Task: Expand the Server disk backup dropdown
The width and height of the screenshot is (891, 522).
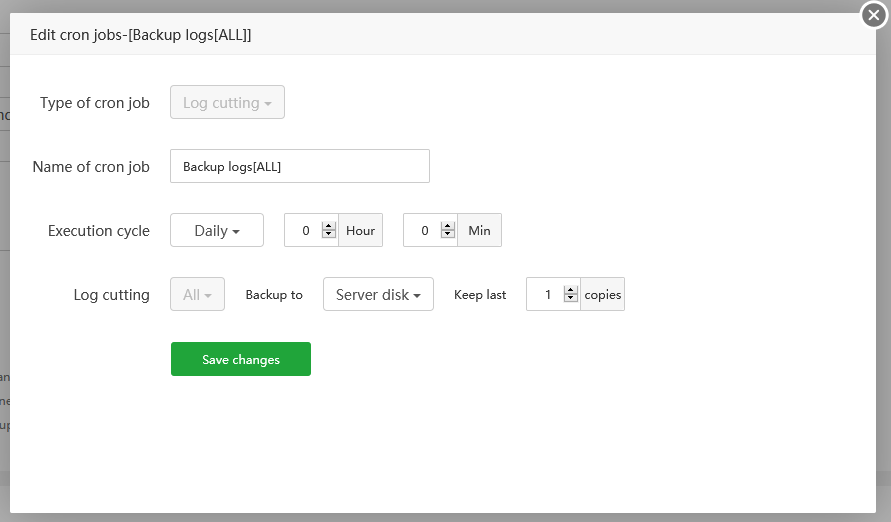Action: [378, 295]
